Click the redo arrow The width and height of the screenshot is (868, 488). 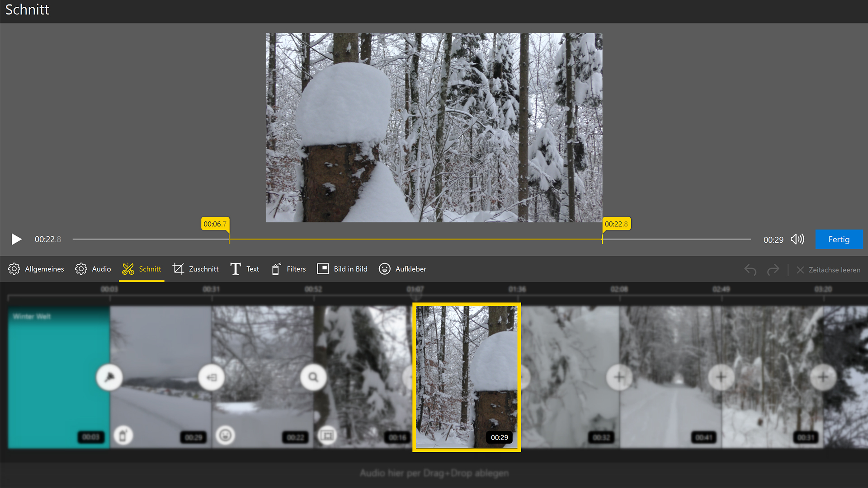(773, 270)
